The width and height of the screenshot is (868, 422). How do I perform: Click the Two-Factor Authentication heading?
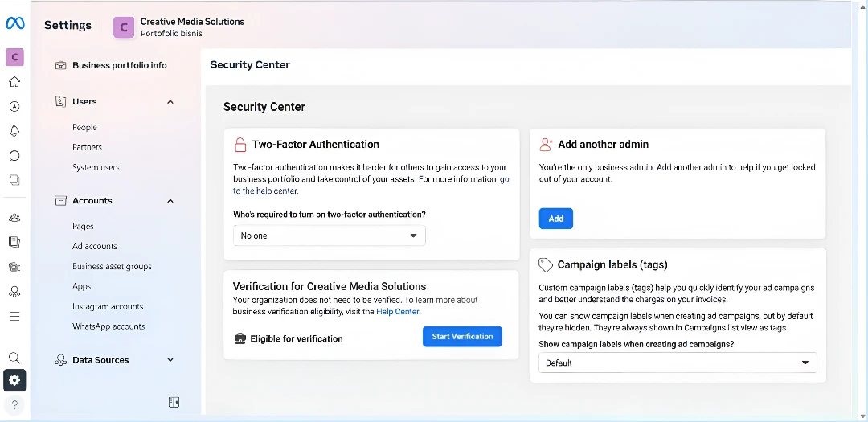tap(316, 145)
